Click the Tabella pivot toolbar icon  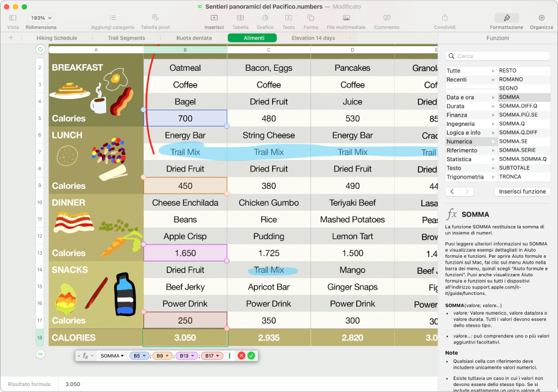155,18
